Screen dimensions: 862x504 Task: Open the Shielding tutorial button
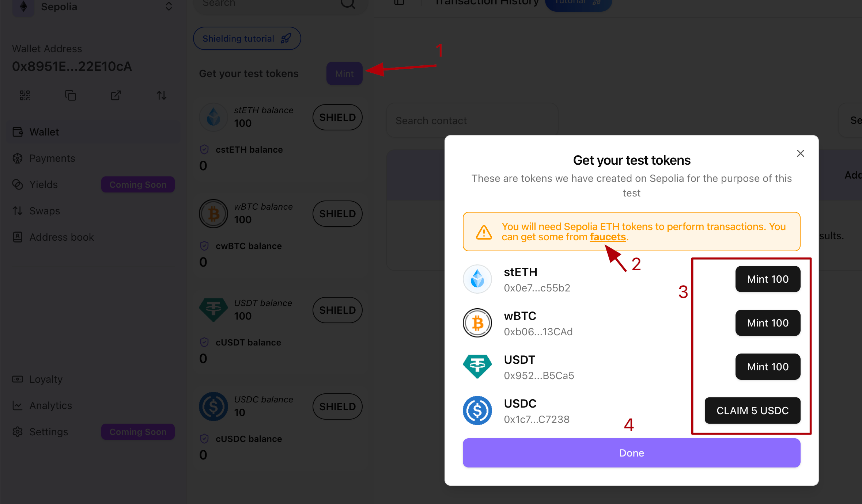[x=247, y=38]
